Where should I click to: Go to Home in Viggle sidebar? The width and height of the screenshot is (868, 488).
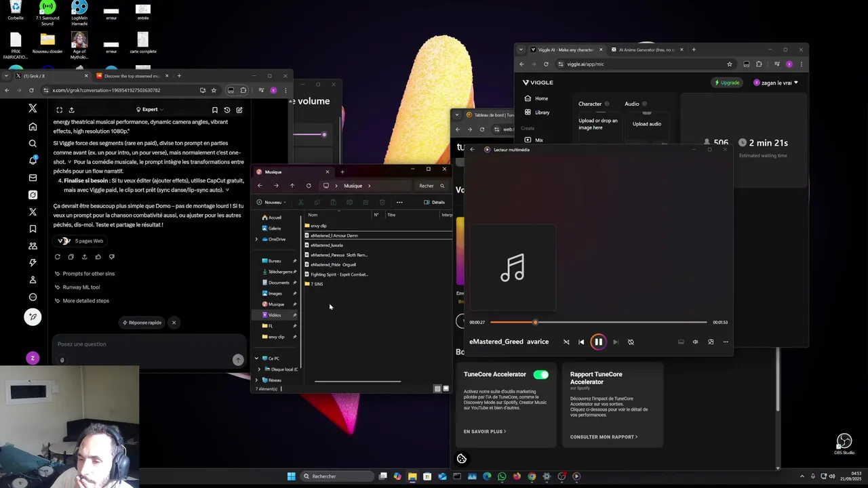(x=536, y=98)
